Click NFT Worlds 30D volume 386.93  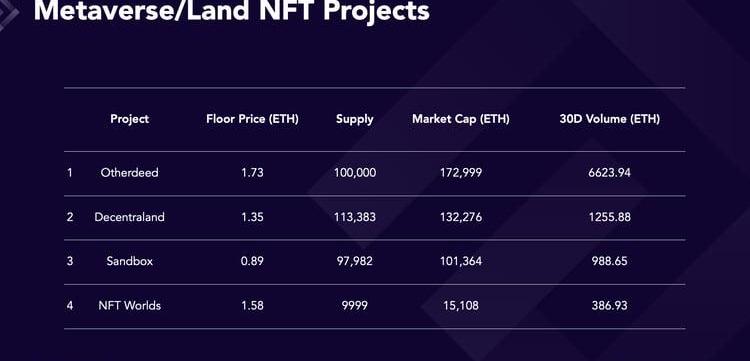[x=609, y=306]
